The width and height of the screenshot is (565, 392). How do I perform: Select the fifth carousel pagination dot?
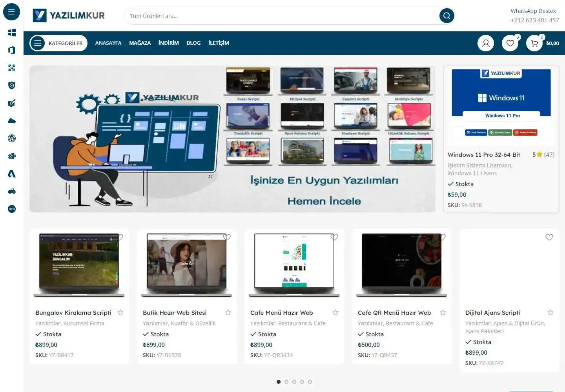click(x=310, y=382)
